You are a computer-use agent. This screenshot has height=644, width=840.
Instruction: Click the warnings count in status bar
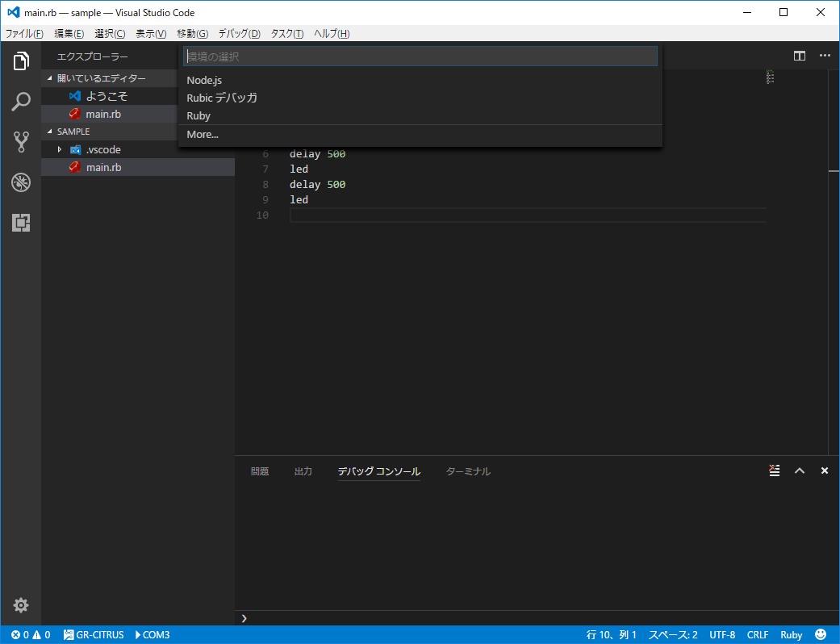41,635
